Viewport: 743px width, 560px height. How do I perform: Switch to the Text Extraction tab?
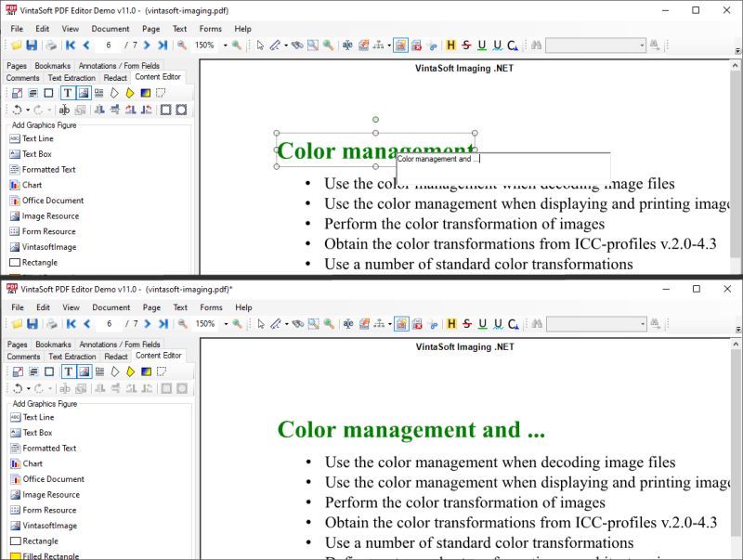[72, 78]
